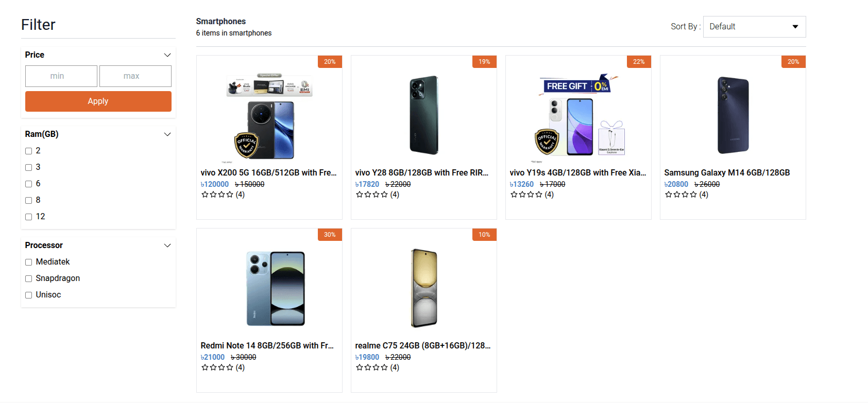Screen dimensions: 868x403
Task: Open the Samsung Galaxy M14 product page
Action: pos(728,172)
